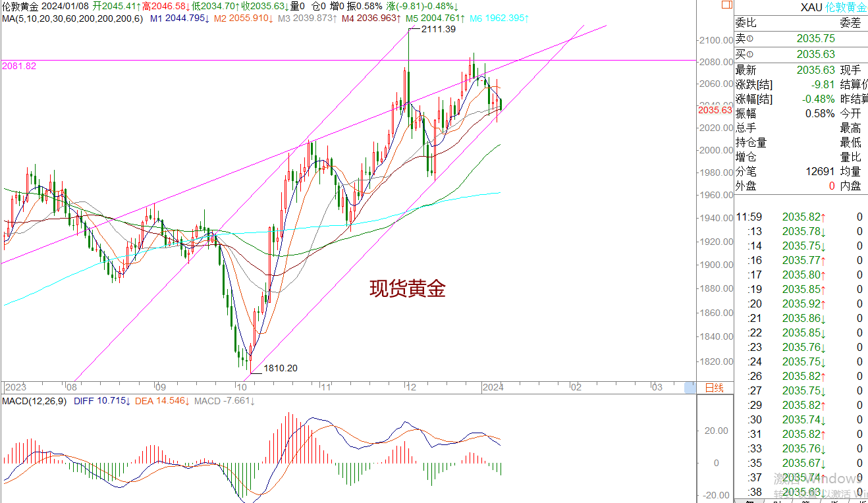The image size is (868, 503).
Task: Click the 03 month label on time axis
Action: (657, 388)
